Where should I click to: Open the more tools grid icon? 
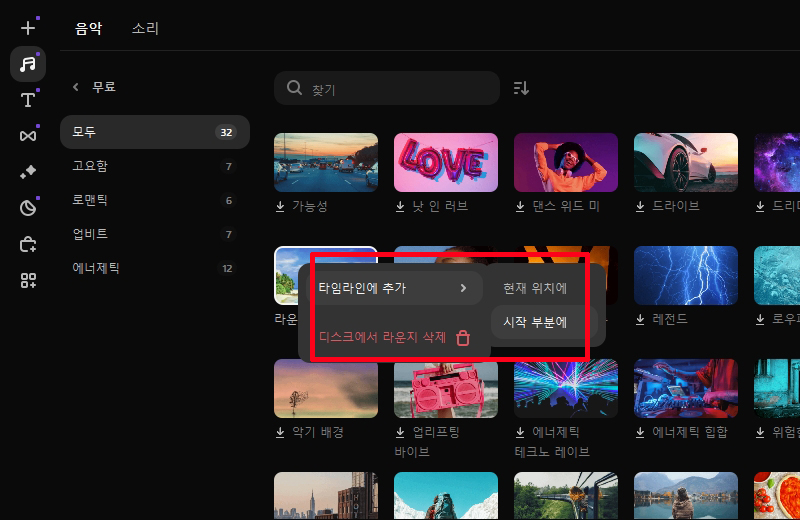[28, 280]
